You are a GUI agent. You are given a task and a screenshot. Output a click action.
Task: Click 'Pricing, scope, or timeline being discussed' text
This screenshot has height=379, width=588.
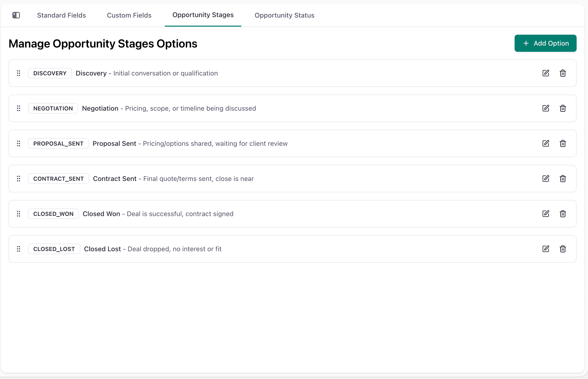tap(190, 109)
